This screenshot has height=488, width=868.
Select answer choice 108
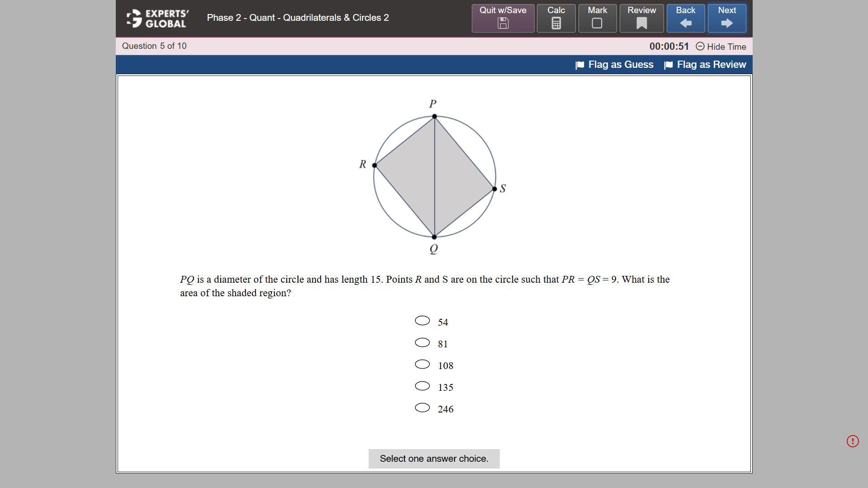pos(422,364)
